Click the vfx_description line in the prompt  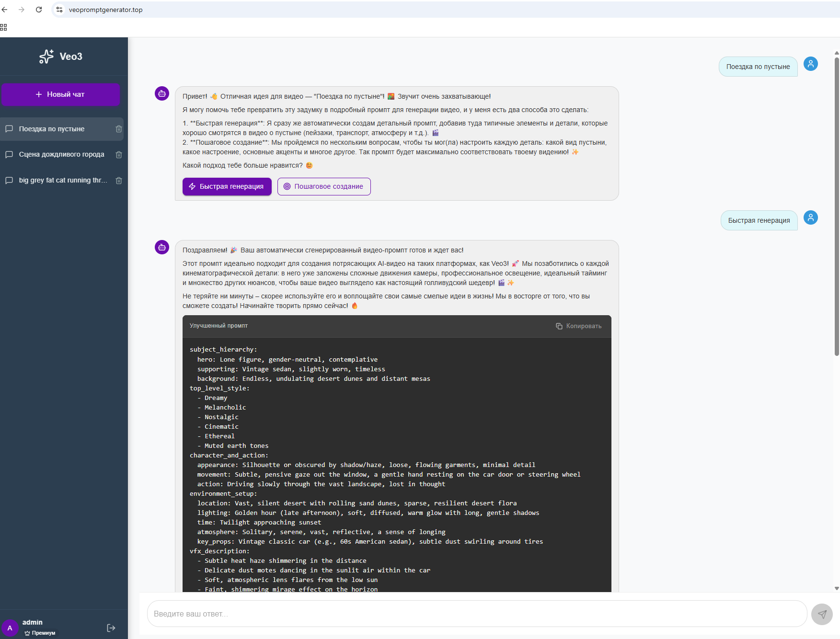click(219, 551)
